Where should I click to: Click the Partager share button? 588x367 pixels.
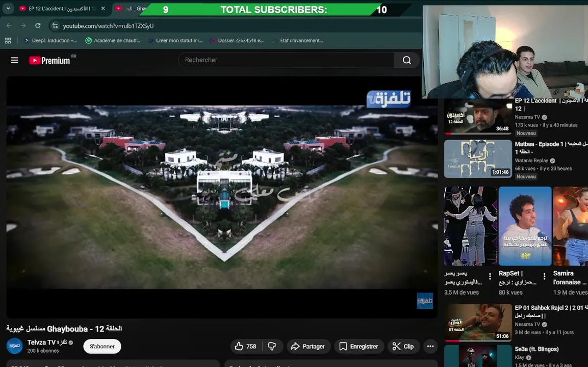pyautogui.click(x=308, y=347)
